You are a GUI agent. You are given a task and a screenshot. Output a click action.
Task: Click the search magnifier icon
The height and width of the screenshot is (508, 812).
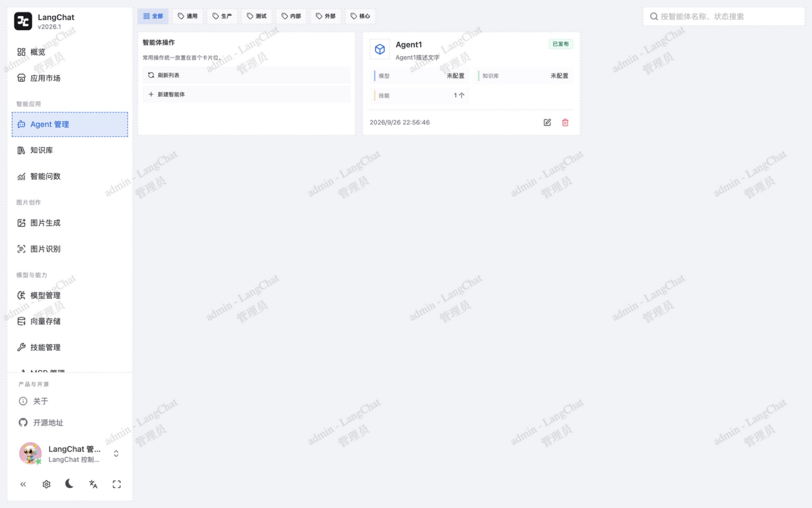click(x=654, y=16)
